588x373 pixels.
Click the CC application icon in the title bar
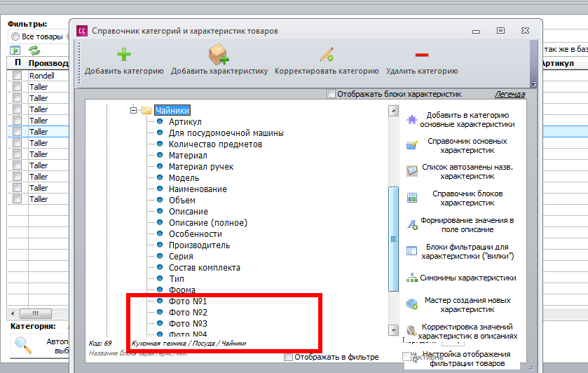(82, 31)
